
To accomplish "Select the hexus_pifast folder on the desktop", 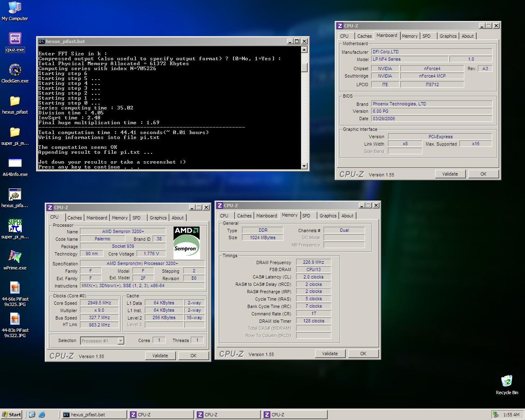I will coord(15,105).
